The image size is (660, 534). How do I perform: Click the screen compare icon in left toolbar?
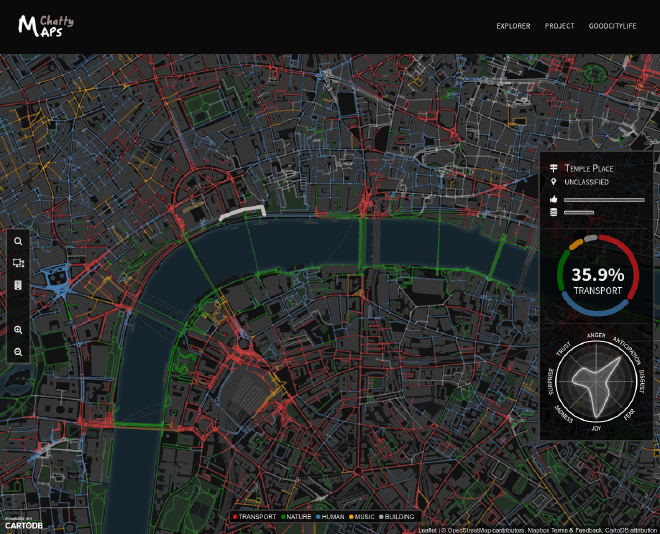[x=18, y=263]
